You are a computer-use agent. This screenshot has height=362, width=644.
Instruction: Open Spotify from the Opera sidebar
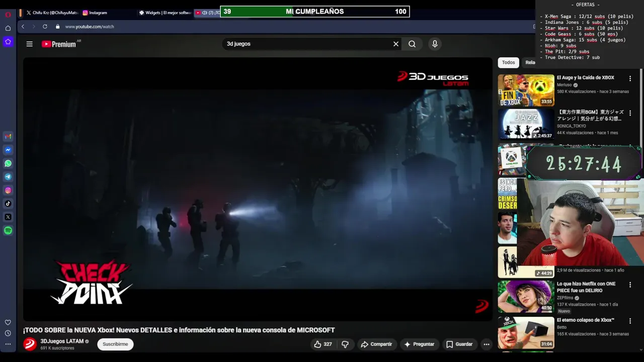coord(8,231)
